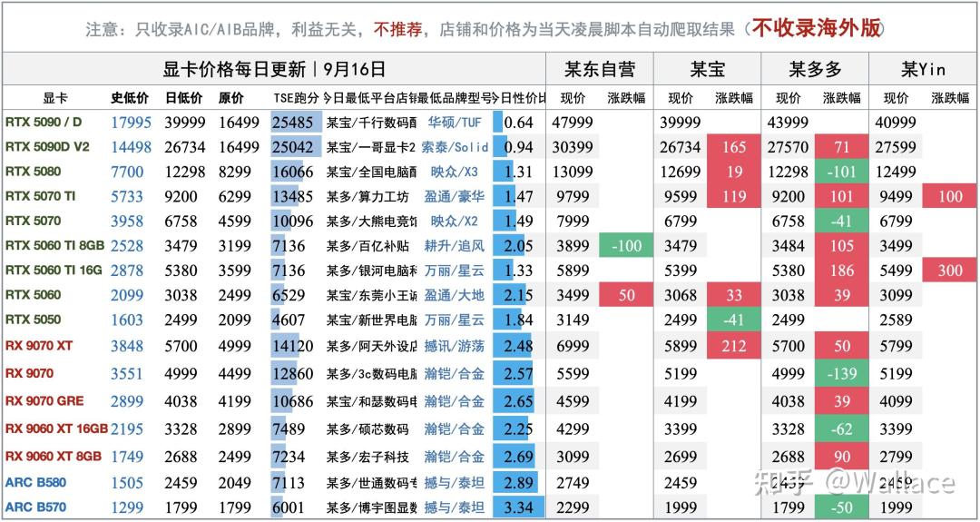
Task: Click the green "-139" price change cell
Action: point(840,373)
